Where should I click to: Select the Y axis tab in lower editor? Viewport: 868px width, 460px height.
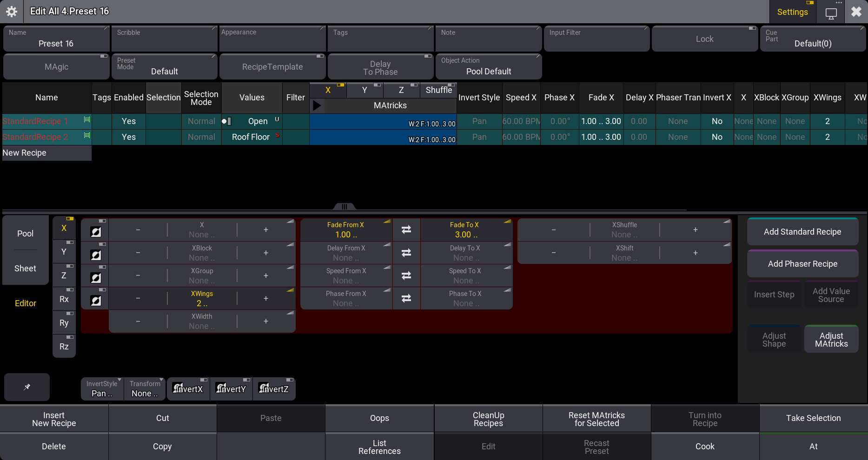[64, 252]
